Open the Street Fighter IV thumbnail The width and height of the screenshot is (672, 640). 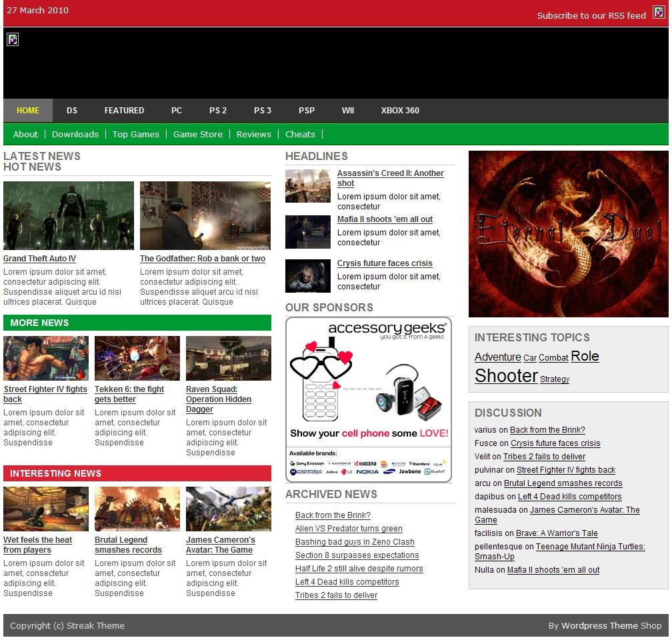(46, 359)
